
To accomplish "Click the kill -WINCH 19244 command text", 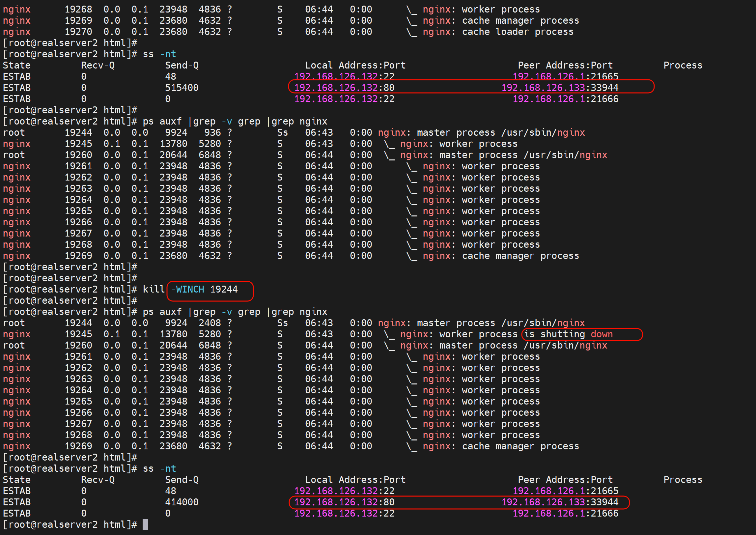I will coord(190,290).
